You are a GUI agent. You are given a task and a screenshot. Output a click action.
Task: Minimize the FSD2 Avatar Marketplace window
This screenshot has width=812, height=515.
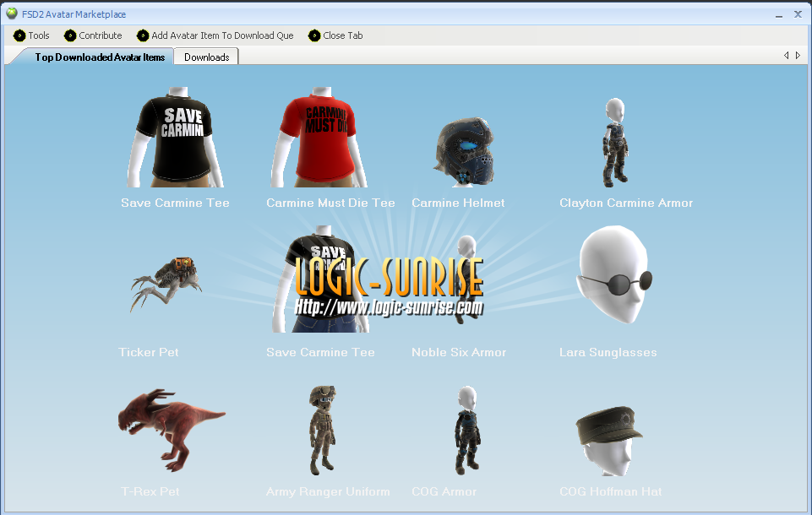tap(779, 15)
